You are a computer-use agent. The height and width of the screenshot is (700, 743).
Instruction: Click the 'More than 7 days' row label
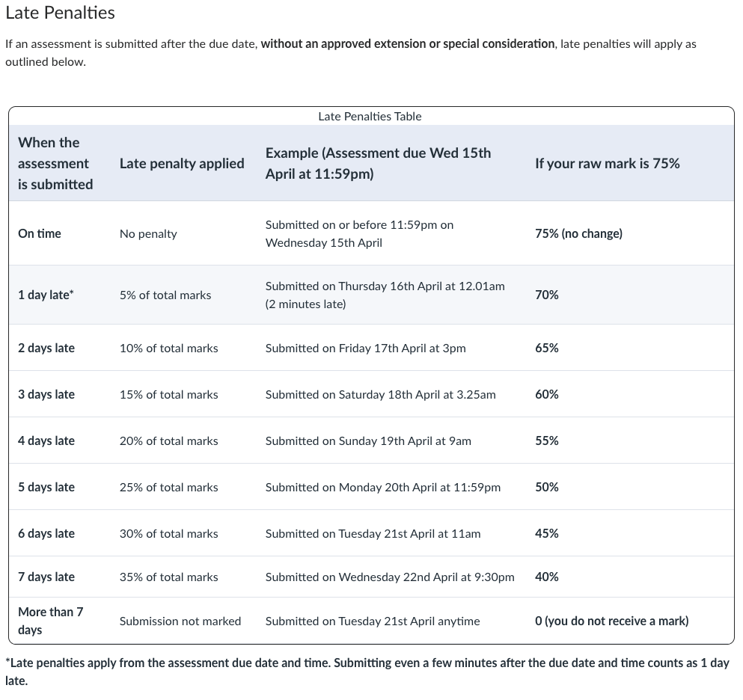tap(51, 621)
